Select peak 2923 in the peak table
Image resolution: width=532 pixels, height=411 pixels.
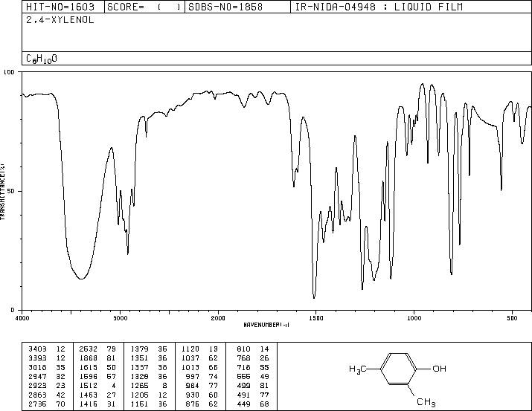(37, 386)
